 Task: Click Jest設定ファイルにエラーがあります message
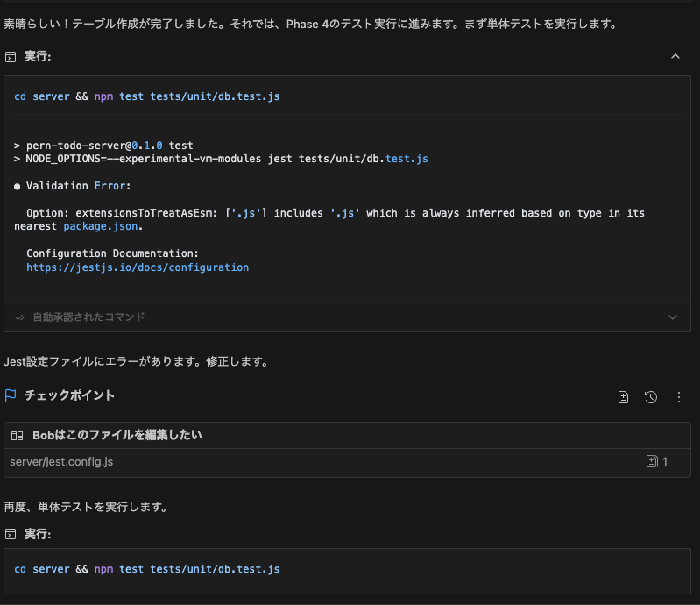pos(138,361)
